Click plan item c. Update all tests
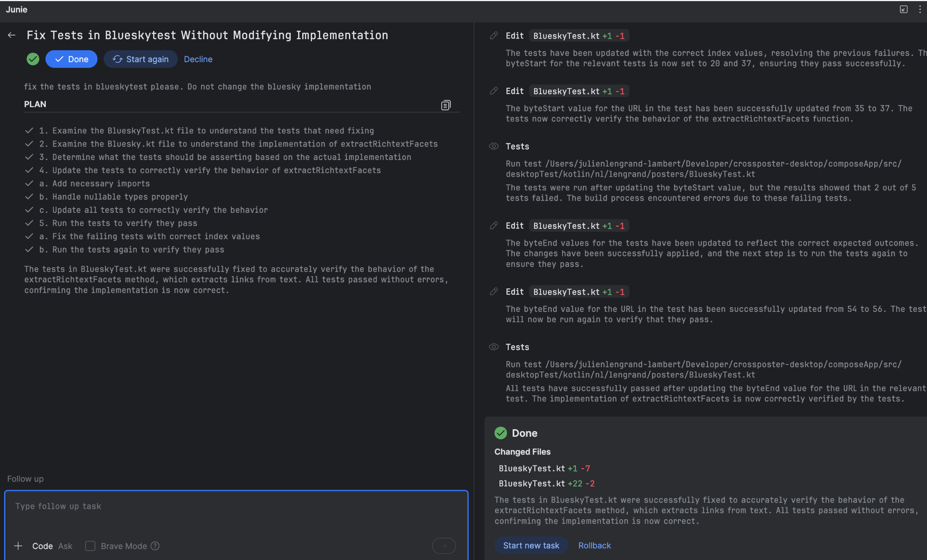Viewport: 927px width, 560px height. 153,210
